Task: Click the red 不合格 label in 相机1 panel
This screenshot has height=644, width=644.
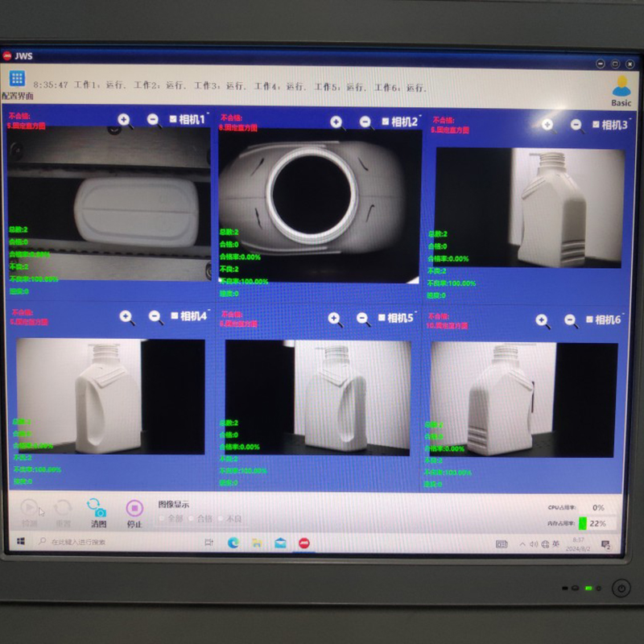Action: click(19, 116)
